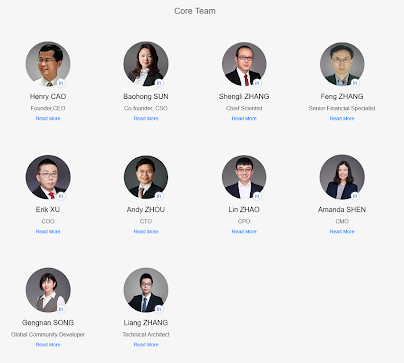404x363 pixels.
Task: Click Baohong SUN's LinkedIn badge icon
Action: [x=159, y=83]
